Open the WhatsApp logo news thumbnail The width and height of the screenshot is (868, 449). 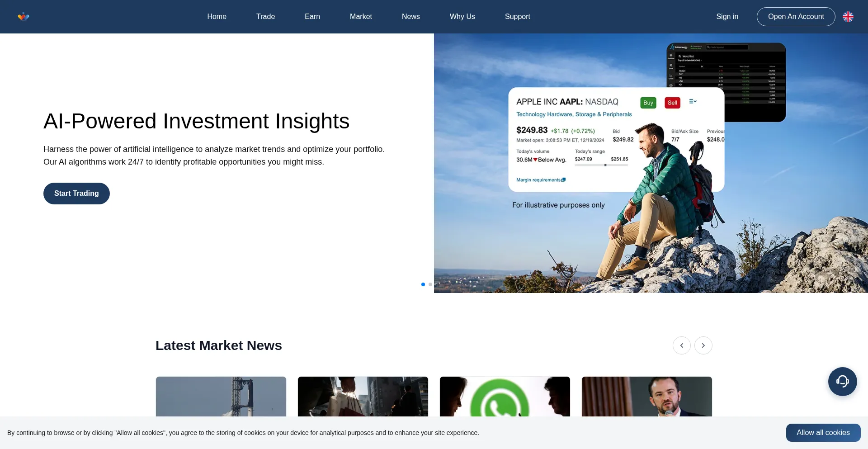point(505,397)
